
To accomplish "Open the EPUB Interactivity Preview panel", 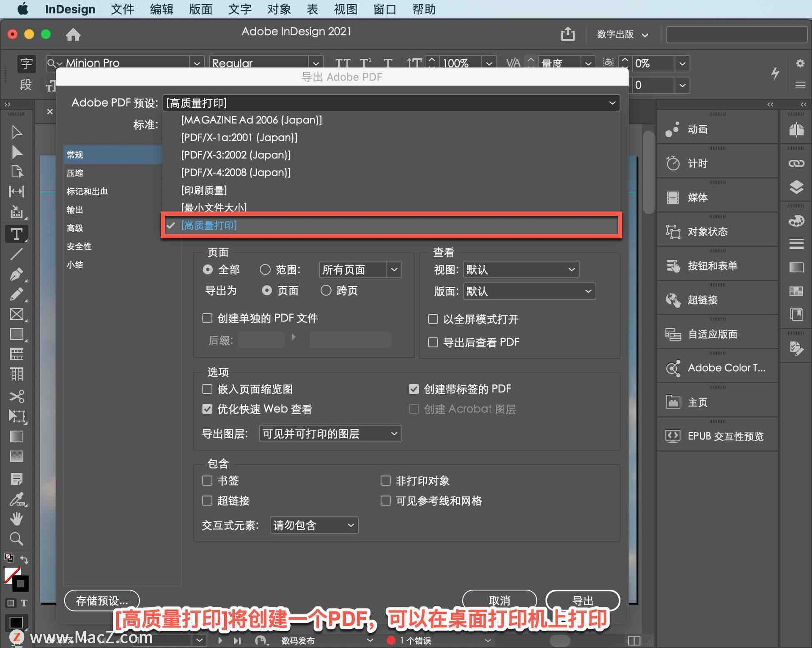I will click(717, 436).
